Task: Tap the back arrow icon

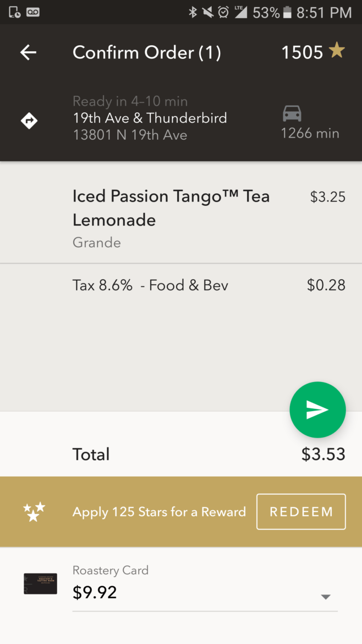Action: pyautogui.click(x=28, y=53)
